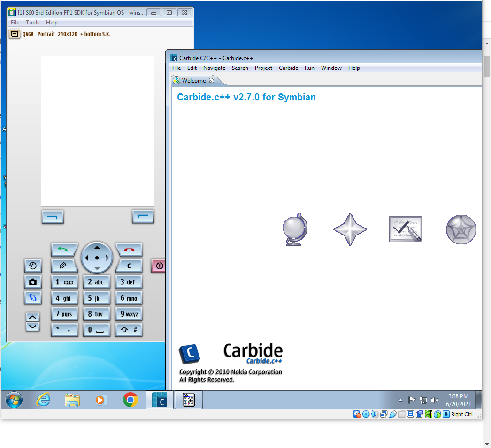Close the Welcome tab in Carbide
This screenshot has height=448, width=491.
coord(212,80)
